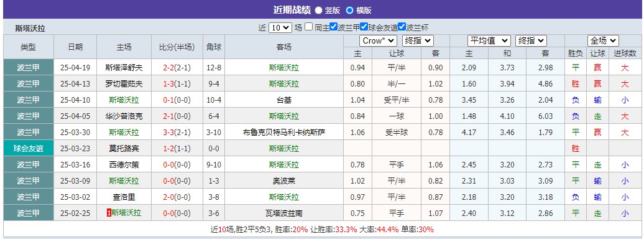This screenshot has width=644, height=239.
Task: Click the odds value 6.03
Action: tap(545, 116)
